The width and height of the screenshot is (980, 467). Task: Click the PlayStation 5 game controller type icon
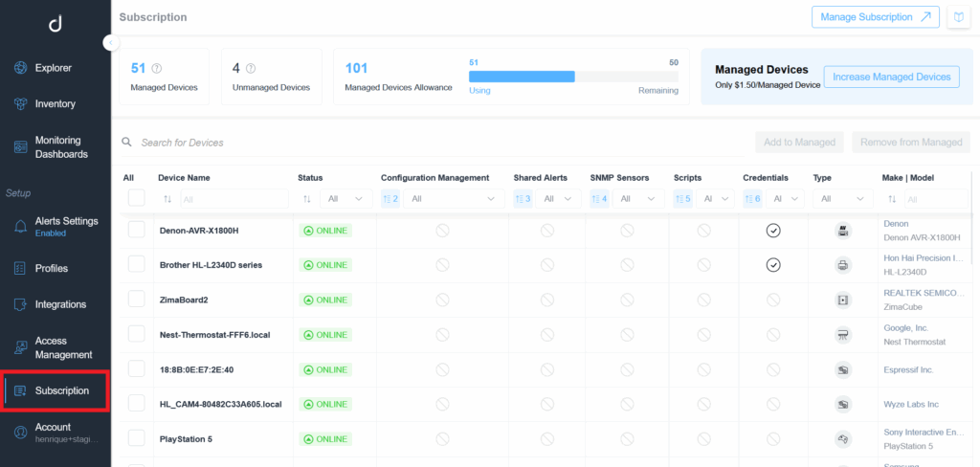(843, 439)
